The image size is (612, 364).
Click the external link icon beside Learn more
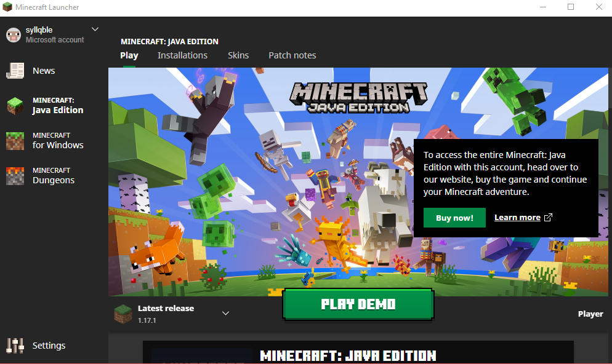pos(548,218)
